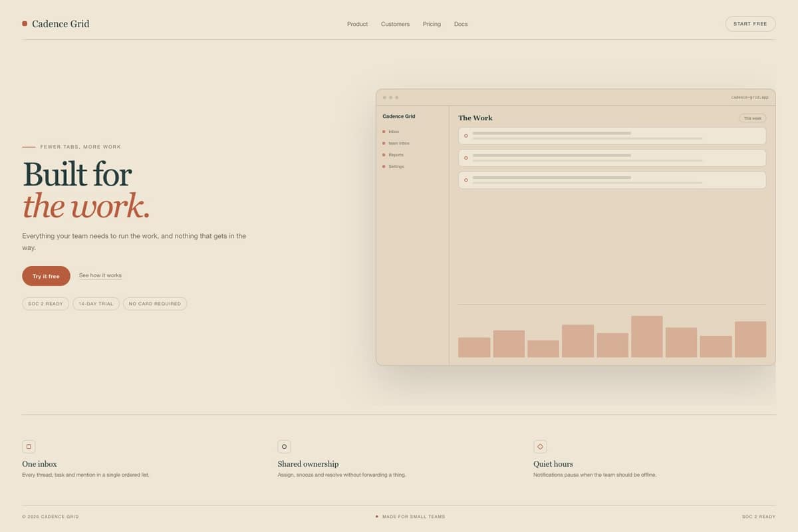Viewport: 798px width, 532px height.
Task: Click the Notifications pause description text
Action: click(595, 475)
